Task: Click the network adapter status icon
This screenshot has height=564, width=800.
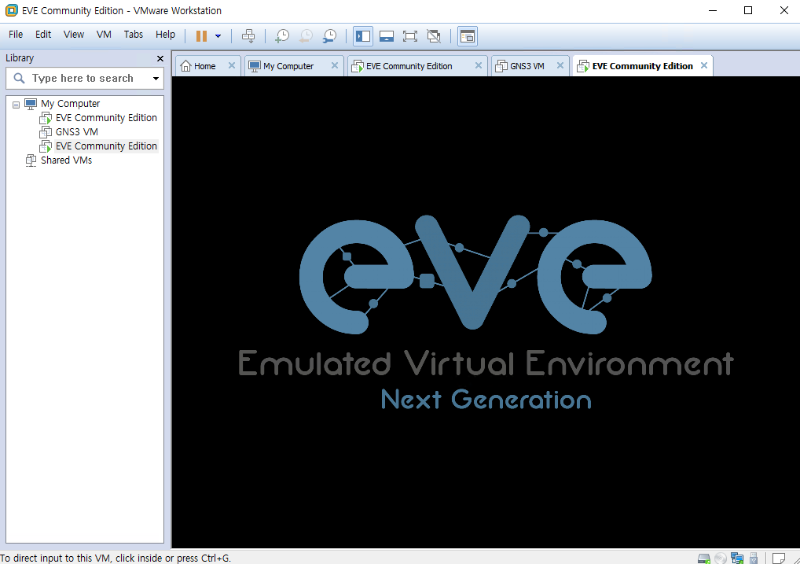Action: tap(737, 557)
